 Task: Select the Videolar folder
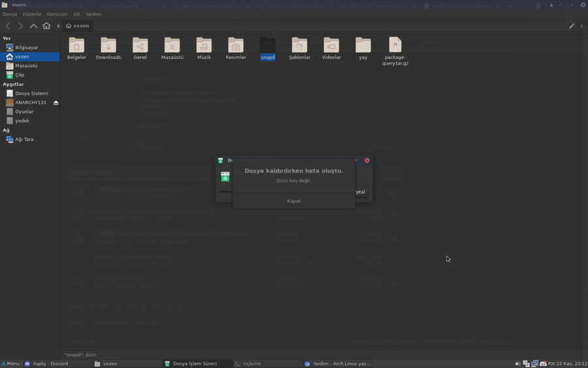331,48
